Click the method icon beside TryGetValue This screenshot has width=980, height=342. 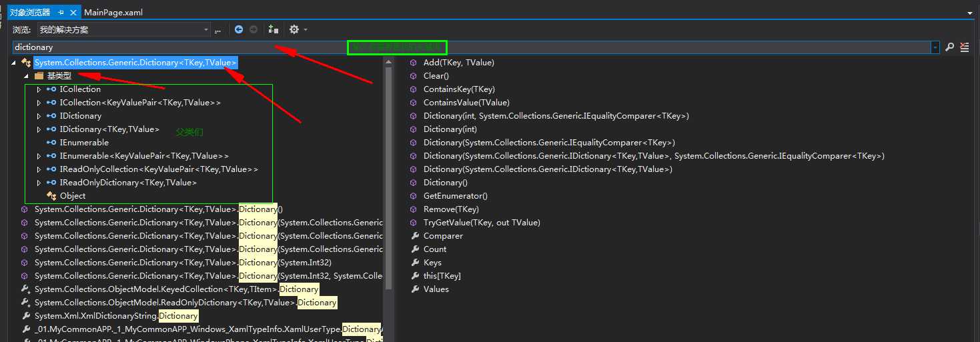[x=413, y=222]
